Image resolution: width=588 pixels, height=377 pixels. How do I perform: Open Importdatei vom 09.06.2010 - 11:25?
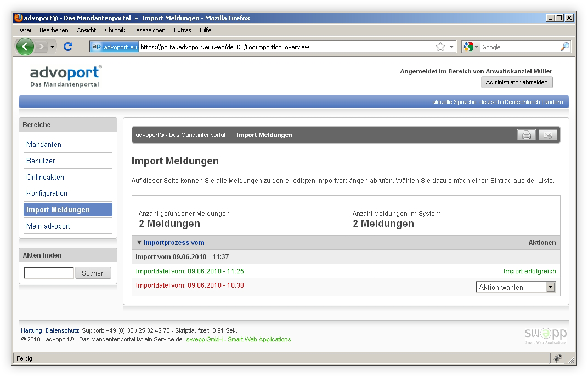190,271
